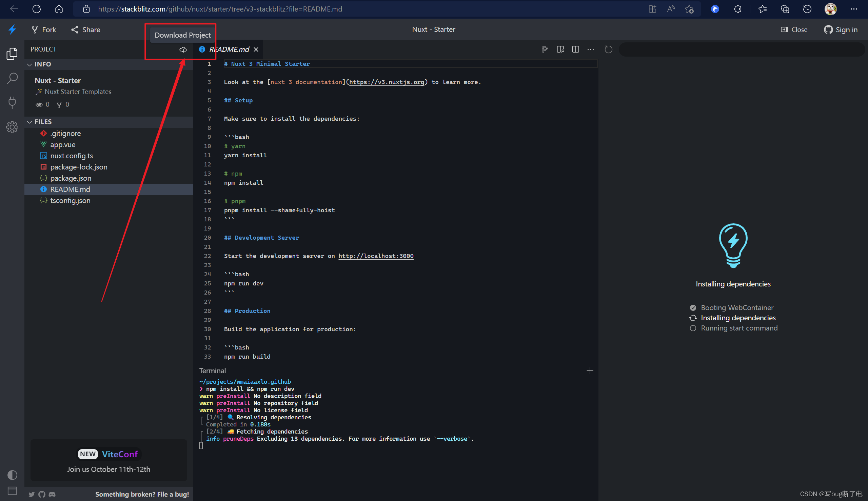Split the editor with columns icon

point(575,49)
